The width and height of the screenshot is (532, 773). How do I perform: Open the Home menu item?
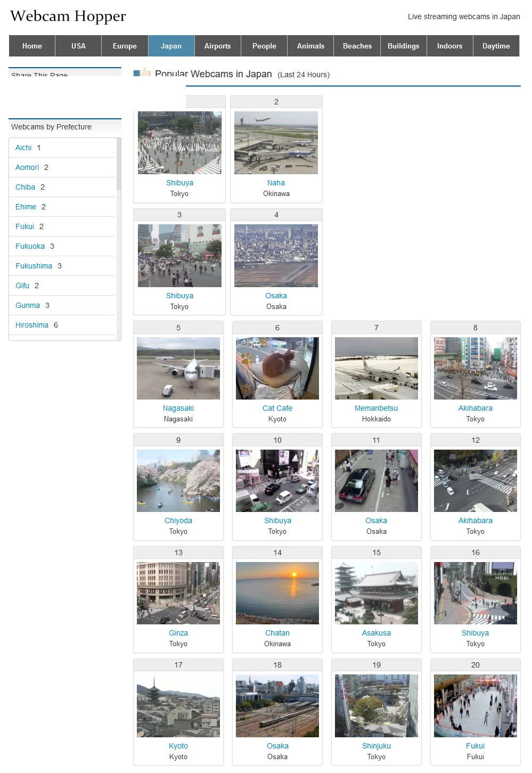pos(32,46)
